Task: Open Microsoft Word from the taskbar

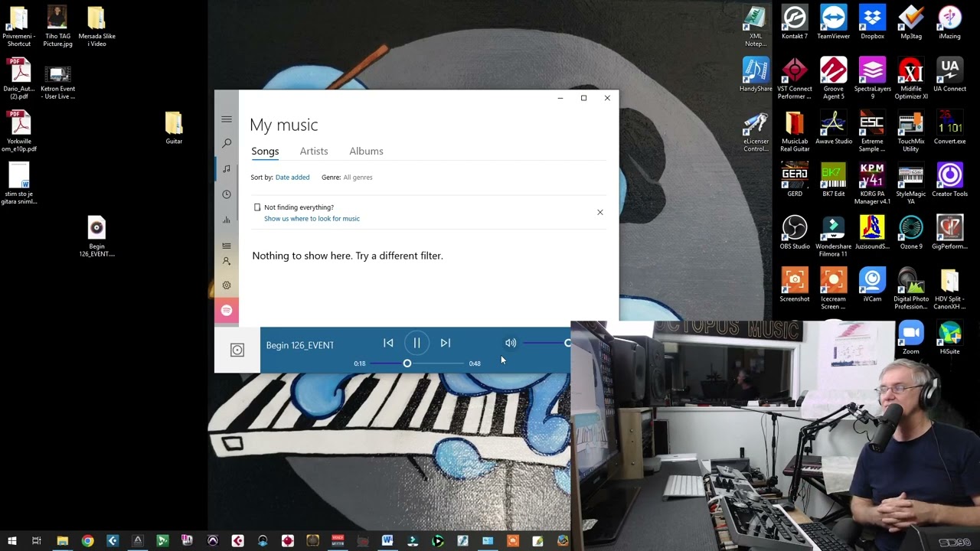Action: pyautogui.click(x=387, y=541)
